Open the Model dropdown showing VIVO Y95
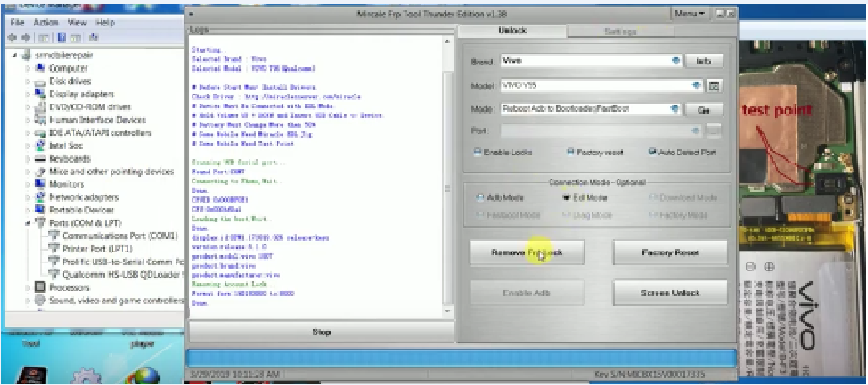The width and height of the screenshot is (868, 385). [x=697, y=86]
